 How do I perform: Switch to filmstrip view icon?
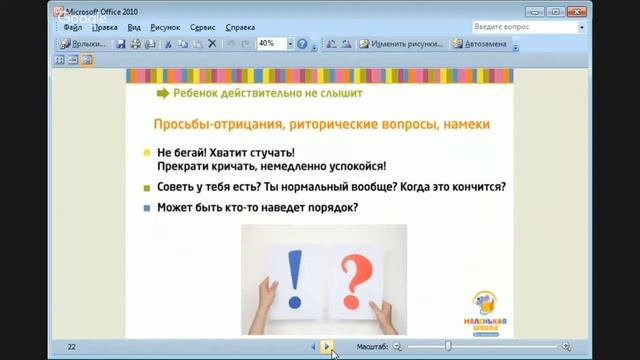pos(73,60)
